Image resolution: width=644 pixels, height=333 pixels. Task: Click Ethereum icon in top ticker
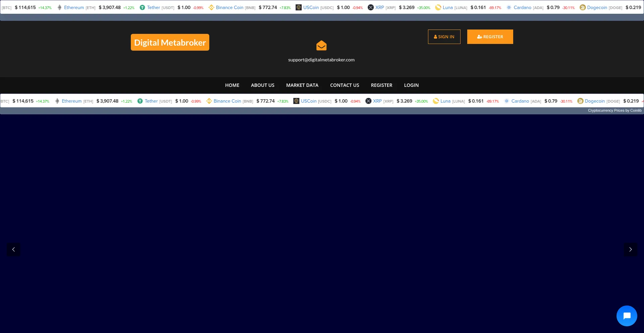click(59, 7)
